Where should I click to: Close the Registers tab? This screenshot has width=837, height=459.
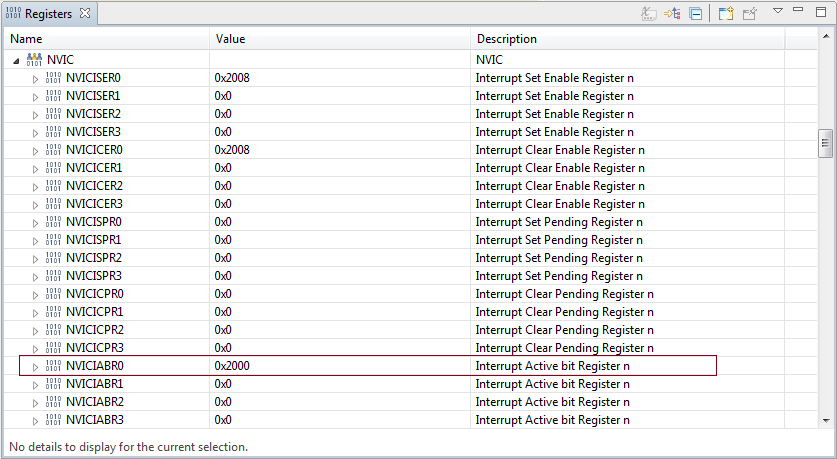tap(85, 14)
